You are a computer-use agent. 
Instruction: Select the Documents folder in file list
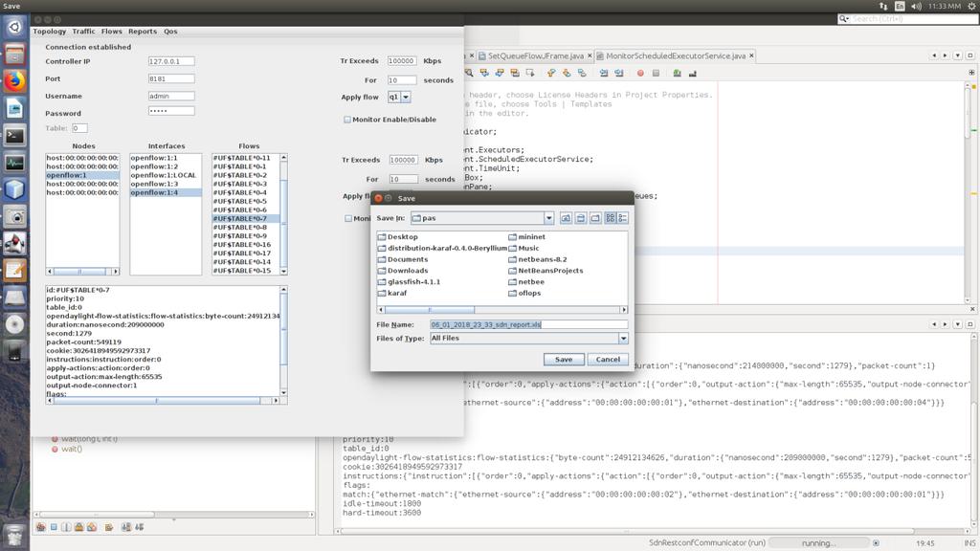(x=403, y=259)
